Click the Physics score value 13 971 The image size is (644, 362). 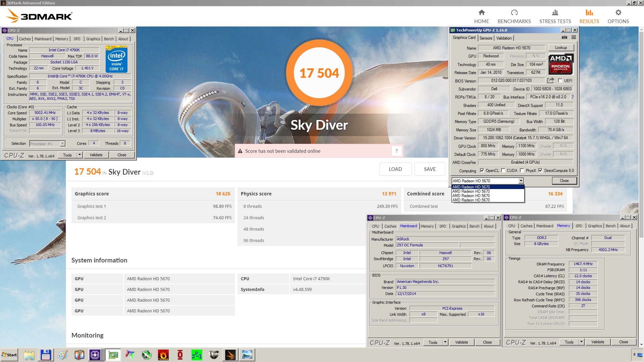pos(389,194)
